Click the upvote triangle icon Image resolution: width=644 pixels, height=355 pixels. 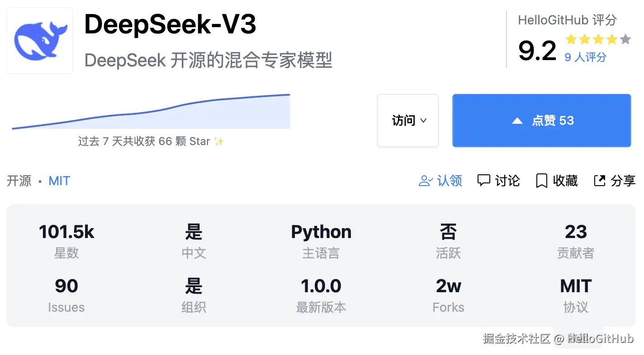point(517,121)
